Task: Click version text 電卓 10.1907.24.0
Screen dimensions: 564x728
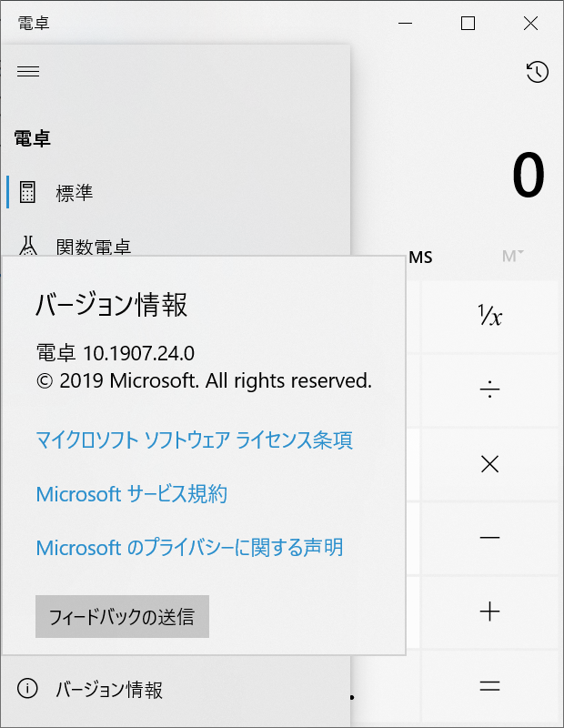Action: [x=116, y=353]
